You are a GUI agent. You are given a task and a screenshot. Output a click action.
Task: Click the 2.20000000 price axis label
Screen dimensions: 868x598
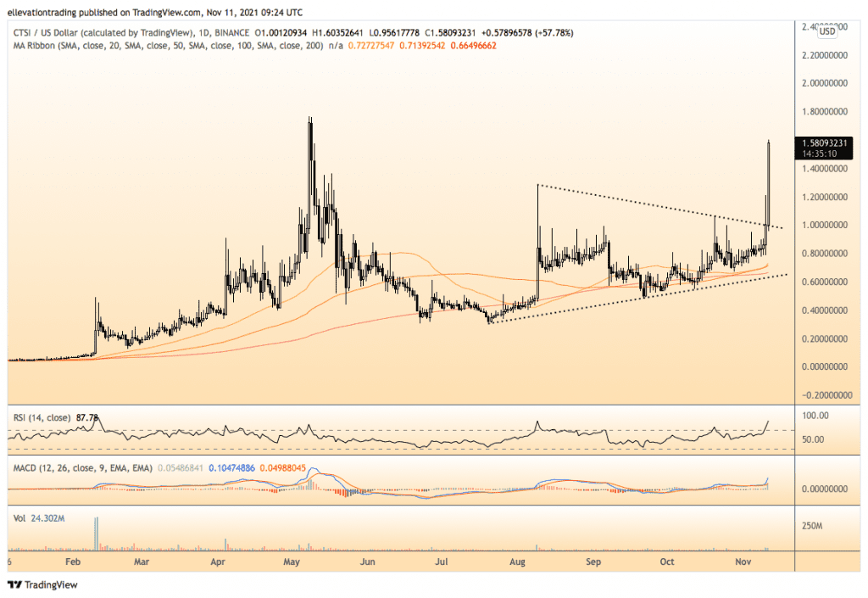824,55
